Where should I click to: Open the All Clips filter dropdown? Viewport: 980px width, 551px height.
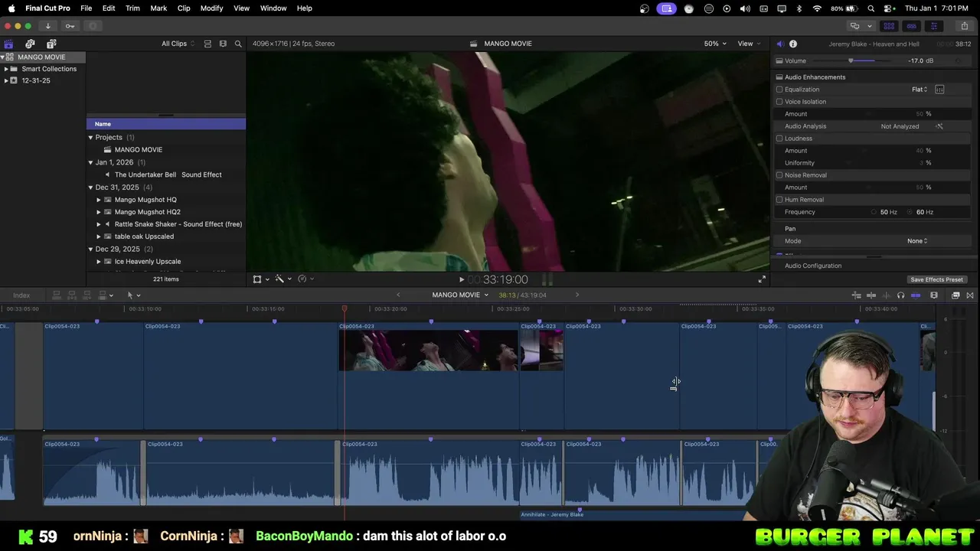click(178, 44)
